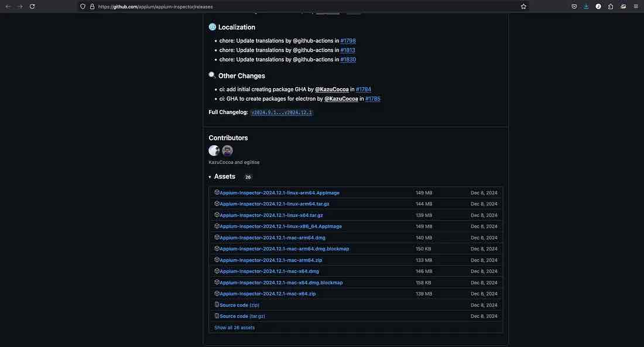
Task: Visit @KazuCocoa profile on the #1784 line
Action: [331, 89]
